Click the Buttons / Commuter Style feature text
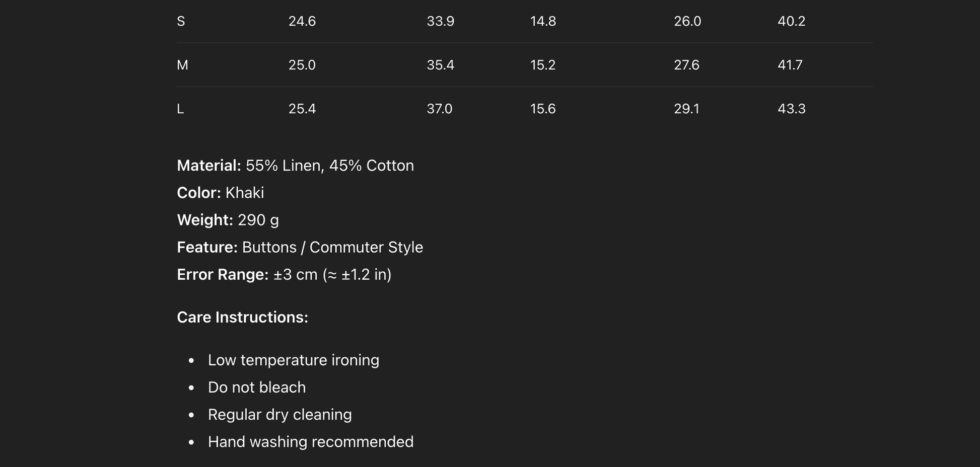The width and height of the screenshot is (980, 467). point(332,247)
